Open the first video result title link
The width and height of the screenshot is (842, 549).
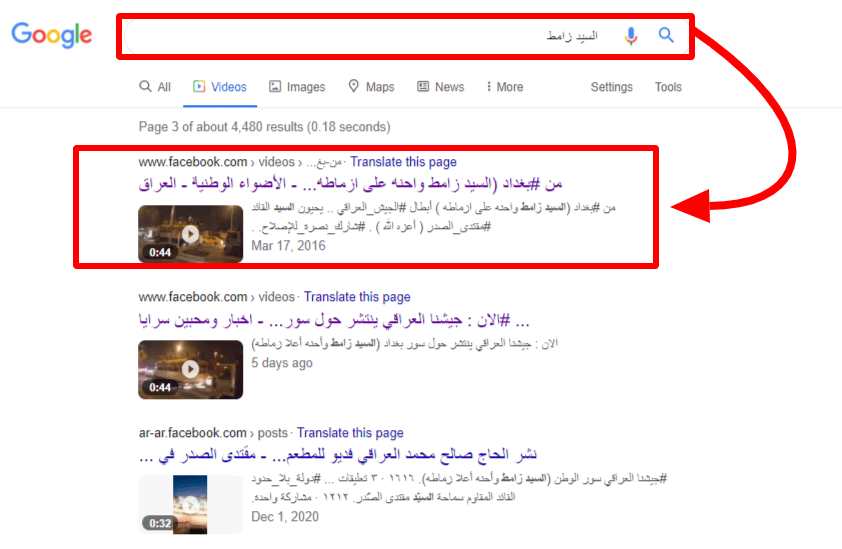[398, 184]
